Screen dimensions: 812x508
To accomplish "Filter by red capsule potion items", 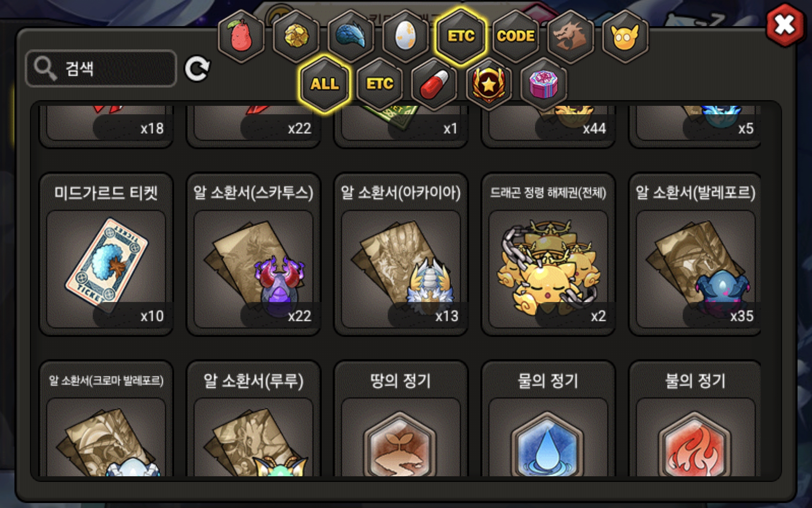I will (x=434, y=84).
